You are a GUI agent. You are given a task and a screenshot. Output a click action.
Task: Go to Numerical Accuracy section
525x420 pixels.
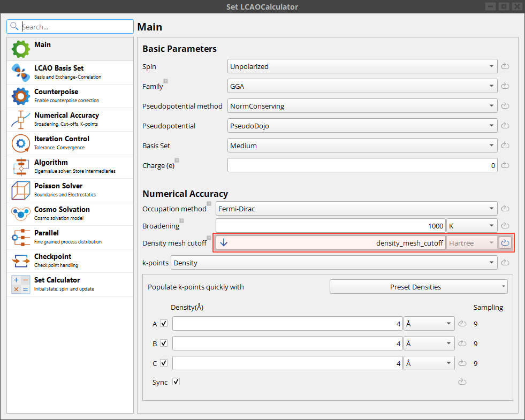coord(70,119)
